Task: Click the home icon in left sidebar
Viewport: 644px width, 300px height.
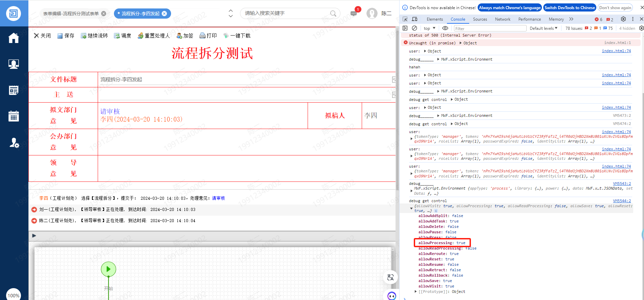Action: [14, 38]
